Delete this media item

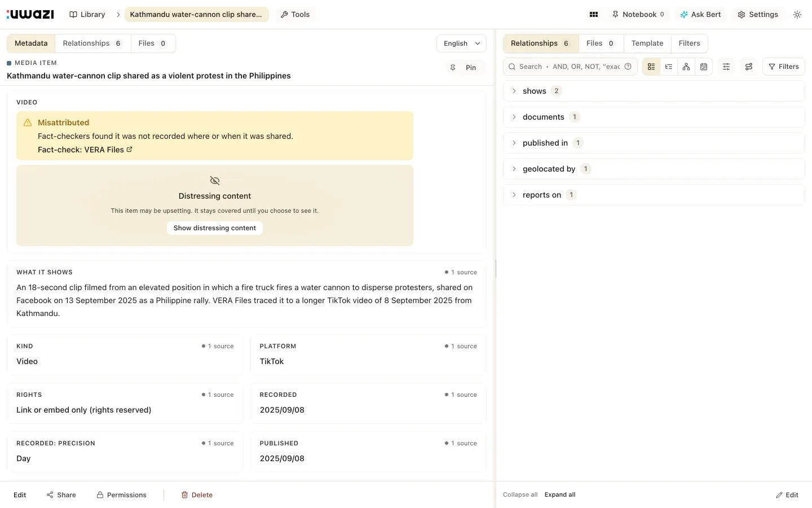point(197,495)
